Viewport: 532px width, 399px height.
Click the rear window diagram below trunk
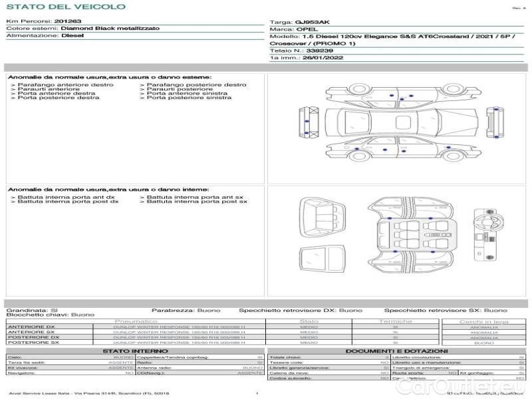pos(323,259)
